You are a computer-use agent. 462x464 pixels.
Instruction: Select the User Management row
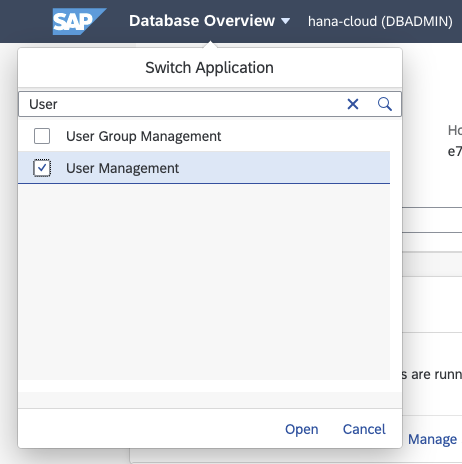click(204, 168)
